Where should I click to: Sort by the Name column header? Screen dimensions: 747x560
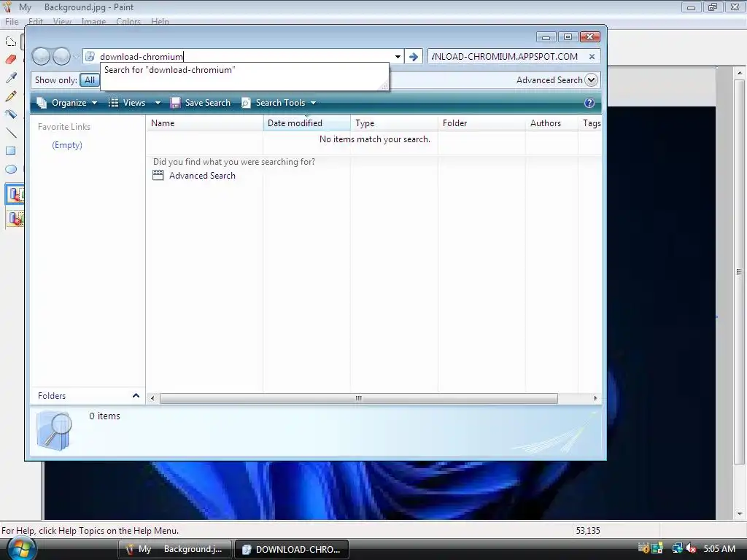point(205,123)
